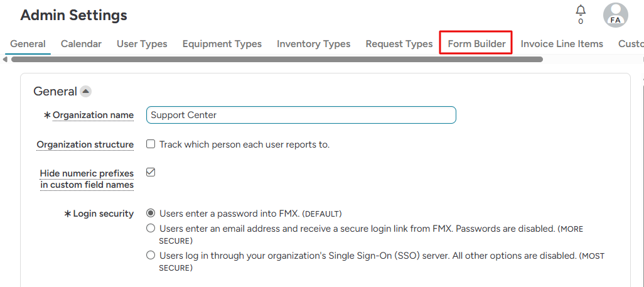Click the Hide numeric prefixes label
Screen dimensions: 644x287
pos(87,178)
